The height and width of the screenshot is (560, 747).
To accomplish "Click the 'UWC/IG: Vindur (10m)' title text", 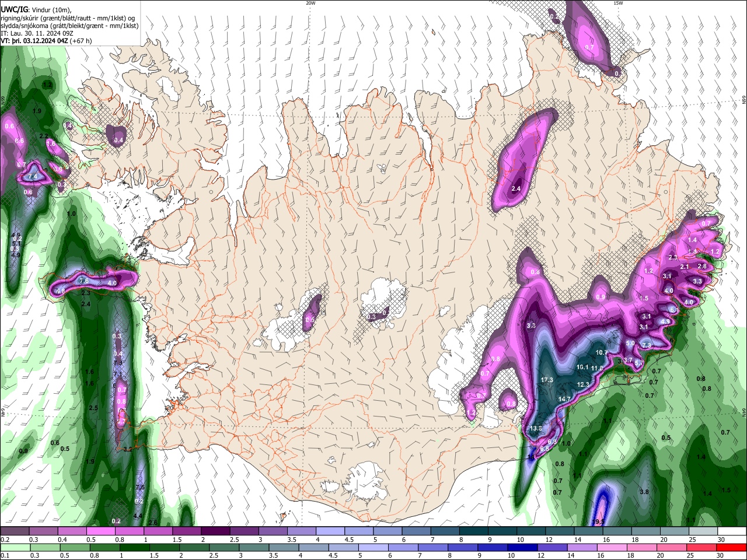I will pyautogui.click(x=36, y=9).
